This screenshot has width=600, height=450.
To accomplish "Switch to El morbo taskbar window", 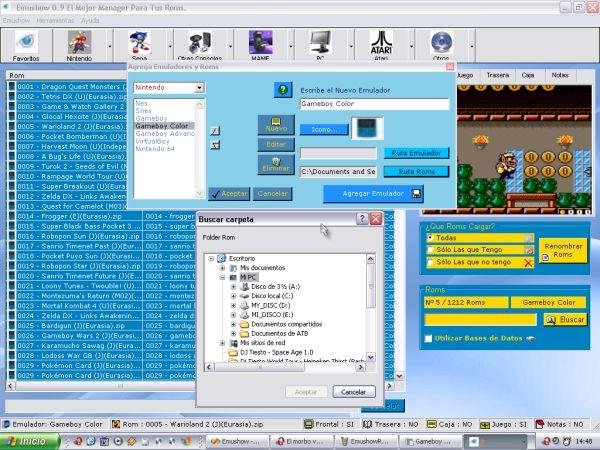I will coord(301,442).
